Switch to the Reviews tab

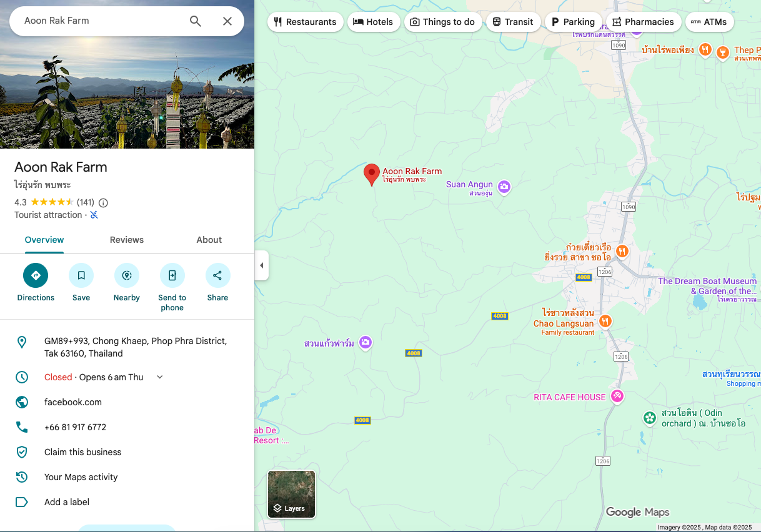tap(127, 240)
